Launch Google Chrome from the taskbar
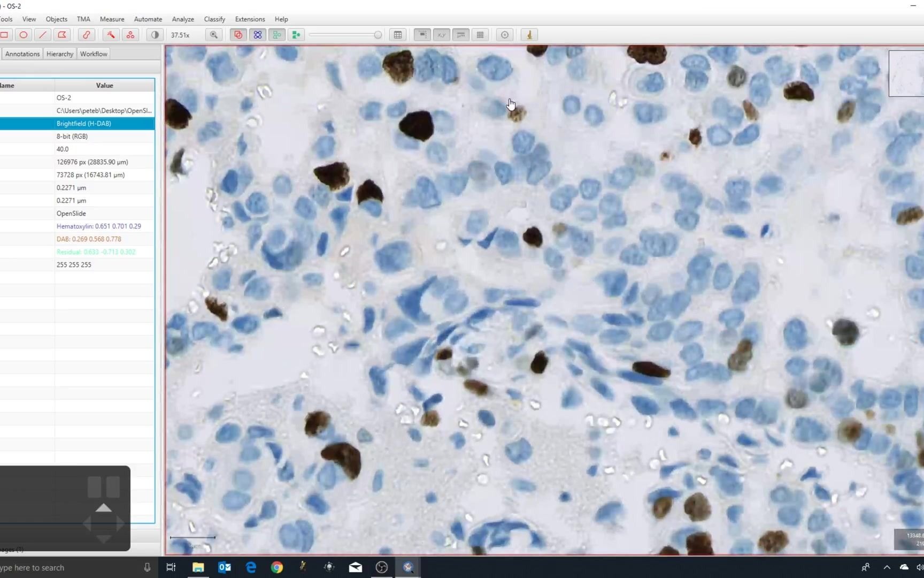924x578 pixels. 277,567
